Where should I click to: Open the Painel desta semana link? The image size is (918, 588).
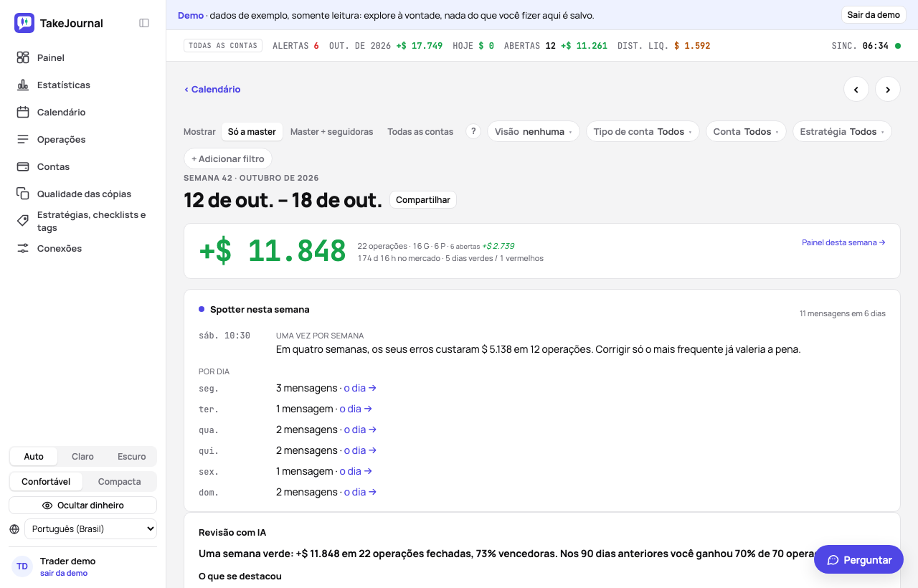pyautogui.click(x=843, y=242)
